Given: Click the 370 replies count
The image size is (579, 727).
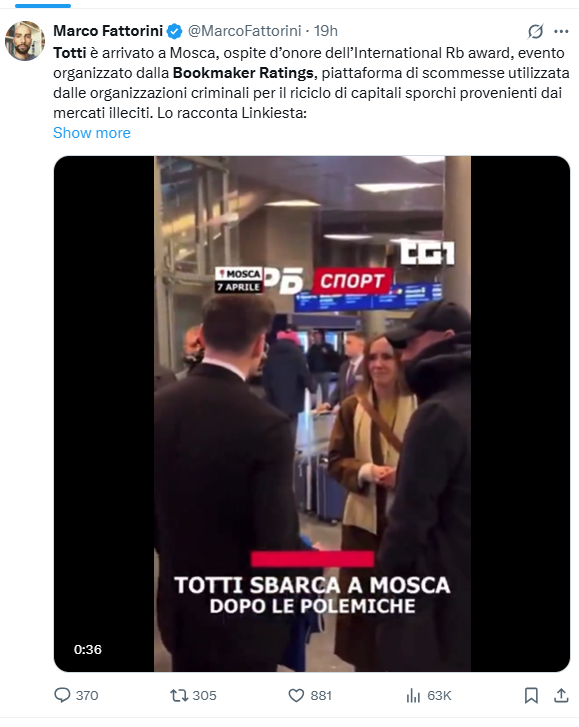Looking at the screenshot, I should (87, 695).
